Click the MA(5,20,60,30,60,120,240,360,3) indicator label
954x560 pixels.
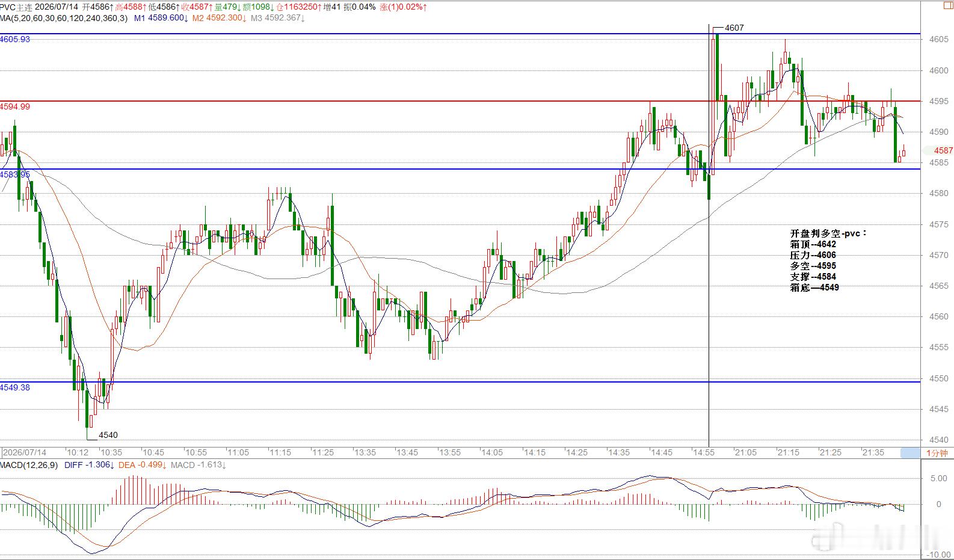coord(64,18)
